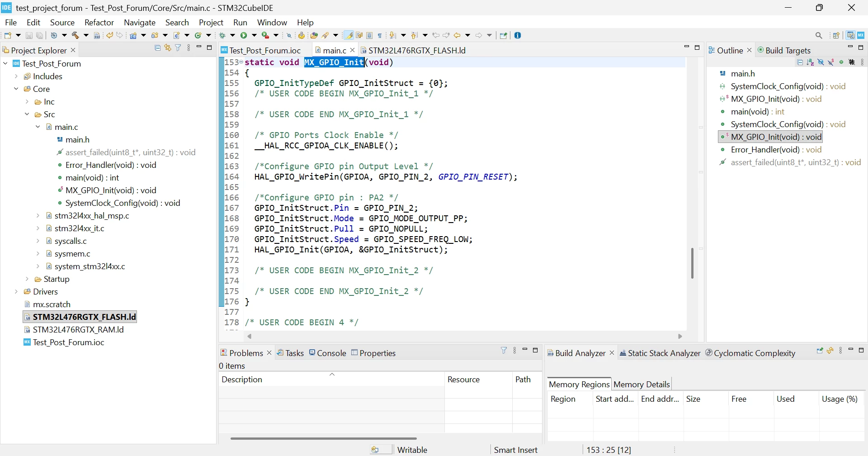The image size is (868, 456).
Task: Toggle Hide Static Members in Outline
Action: coord(831,62)
